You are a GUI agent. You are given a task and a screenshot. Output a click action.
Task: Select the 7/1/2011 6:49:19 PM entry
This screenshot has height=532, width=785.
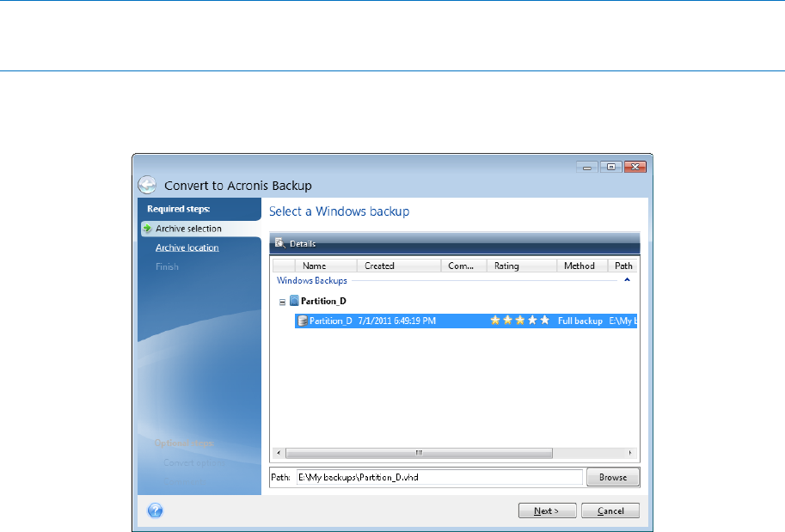pyautogui.click(x=396, y=321)
